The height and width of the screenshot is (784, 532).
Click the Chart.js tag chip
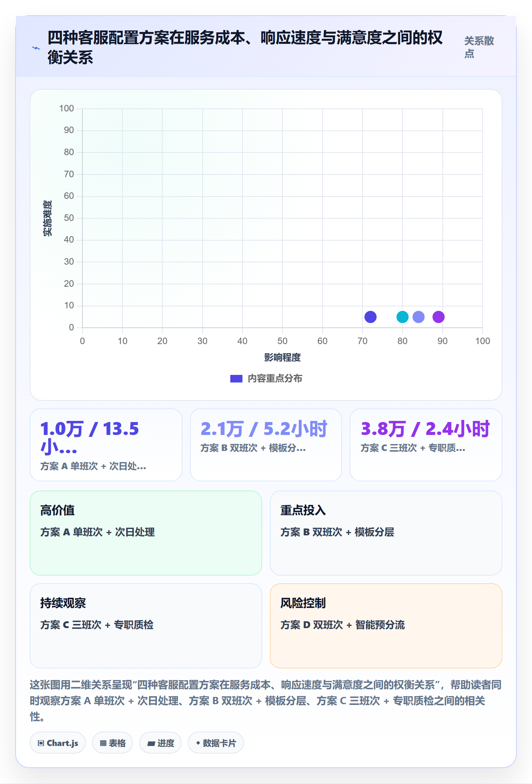pyautogui.click(x=58, y=743)
